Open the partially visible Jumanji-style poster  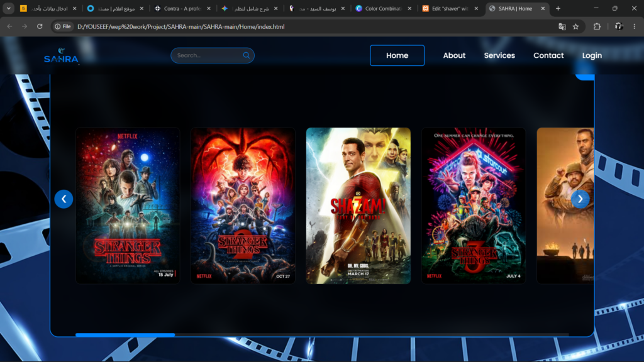(x=565, y=206)
